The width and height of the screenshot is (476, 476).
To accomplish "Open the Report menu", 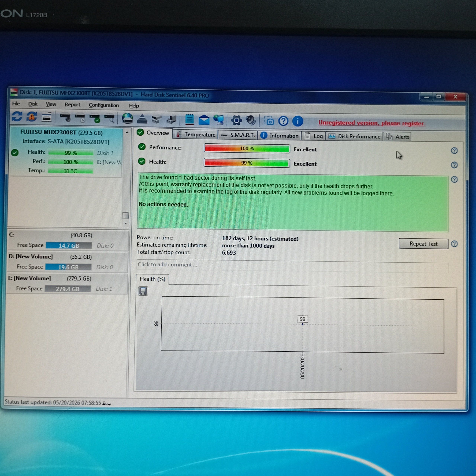I will tap(73, 105).
